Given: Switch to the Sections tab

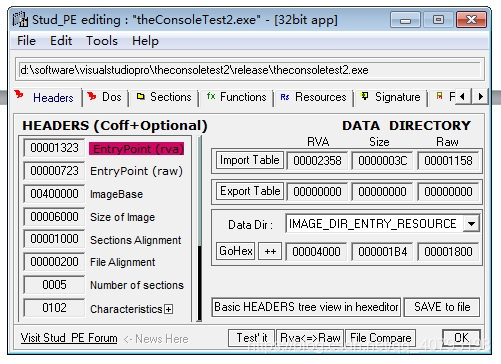Looking at the screenshot, I should (164, 97).
